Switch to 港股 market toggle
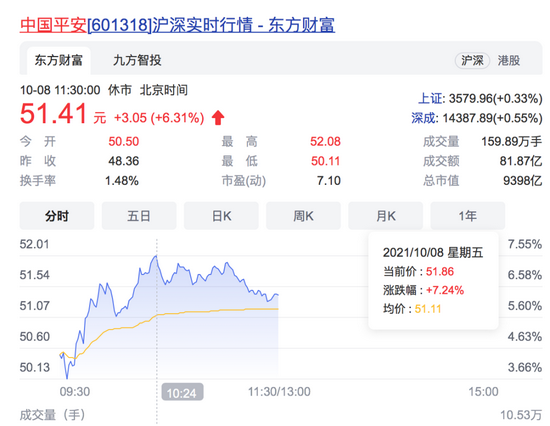The width and height of the screenshot is (550, 426). 509,60
